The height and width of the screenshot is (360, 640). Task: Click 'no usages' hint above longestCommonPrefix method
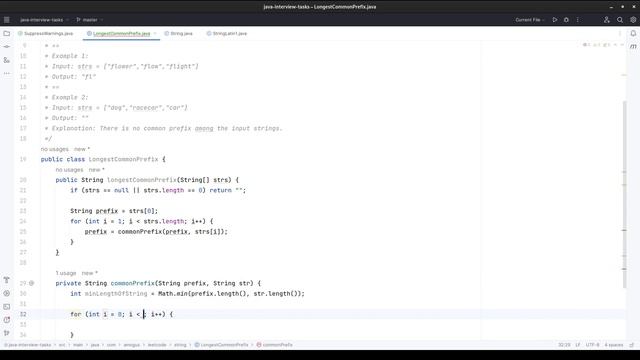(x=69, y=170)
